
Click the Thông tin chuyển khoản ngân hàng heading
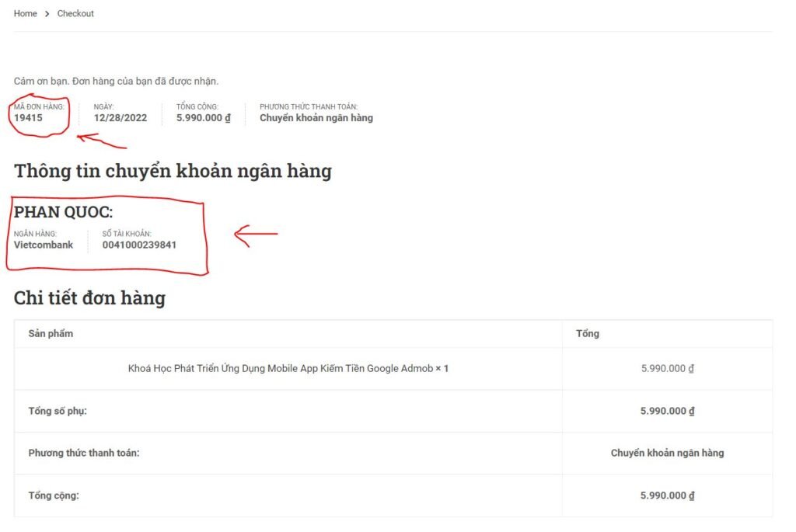pyautogui.click(x=173, y=171)
